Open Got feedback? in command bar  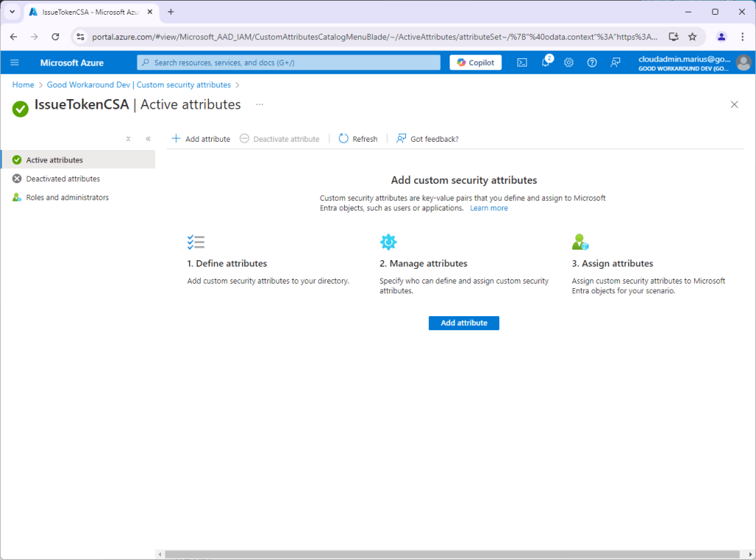click(x=427, y=139)
